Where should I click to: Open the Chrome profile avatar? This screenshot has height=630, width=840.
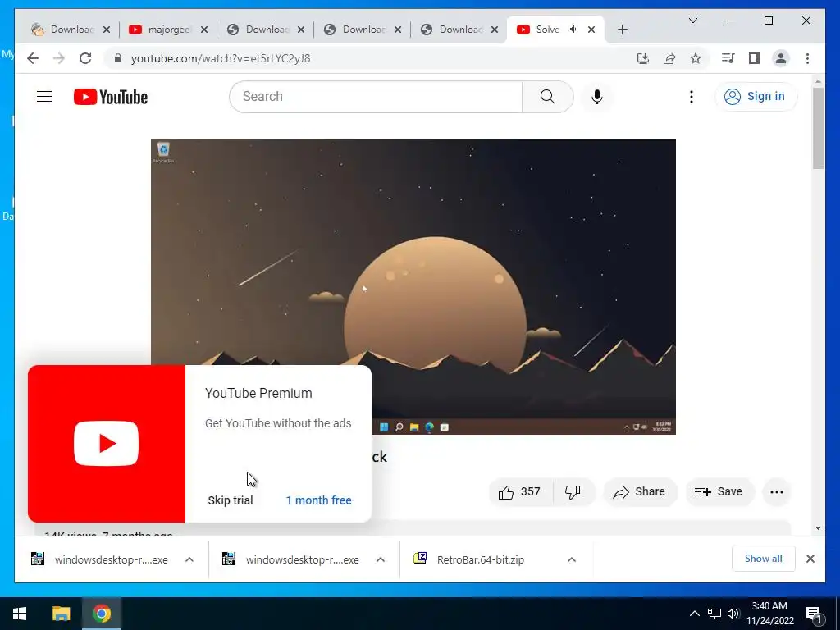tap(781, 58)
